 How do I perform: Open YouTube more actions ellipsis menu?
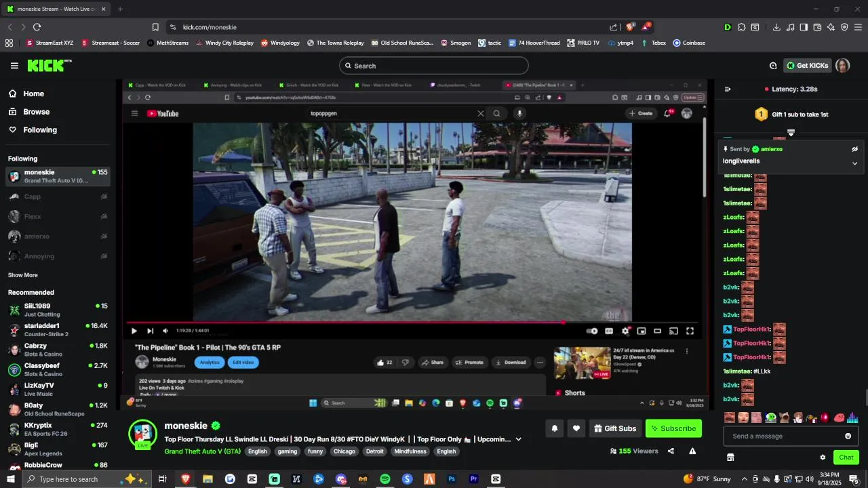[540, 362]
